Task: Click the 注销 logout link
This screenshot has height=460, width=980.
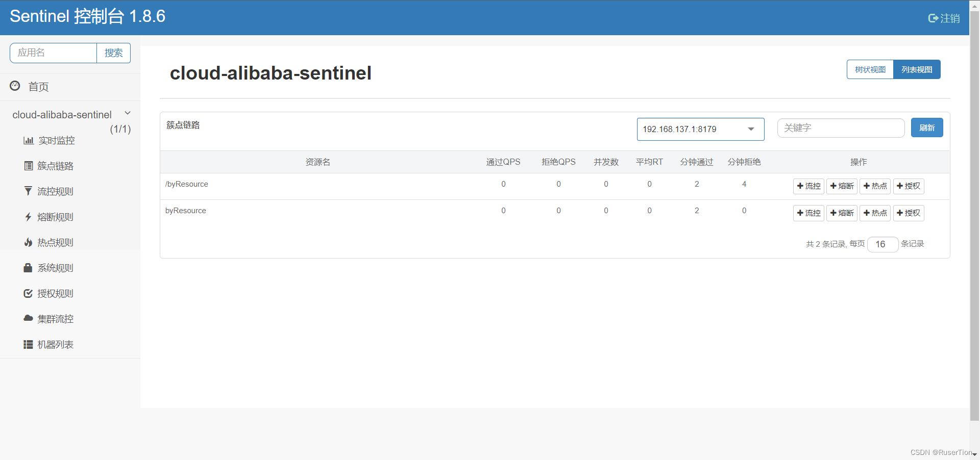Action: click(944, 18)
